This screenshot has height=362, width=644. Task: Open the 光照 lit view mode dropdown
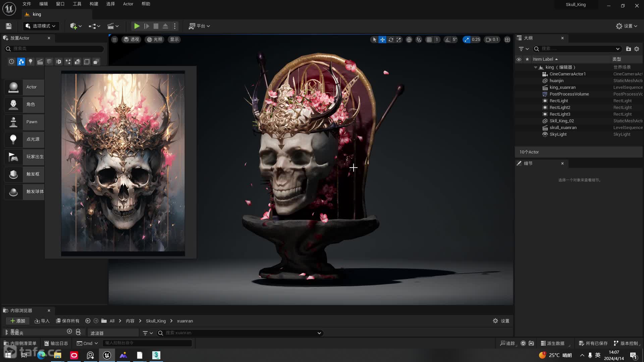point(155,40)
